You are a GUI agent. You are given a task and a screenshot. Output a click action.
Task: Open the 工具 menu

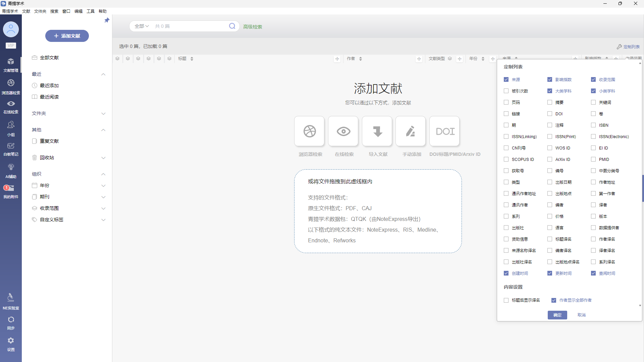(90, 11)
